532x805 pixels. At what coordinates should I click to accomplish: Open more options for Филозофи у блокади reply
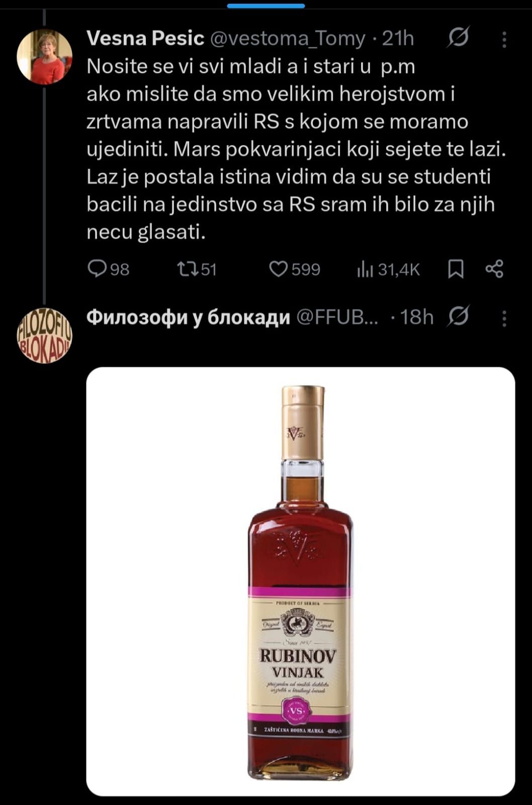point(504,318)
